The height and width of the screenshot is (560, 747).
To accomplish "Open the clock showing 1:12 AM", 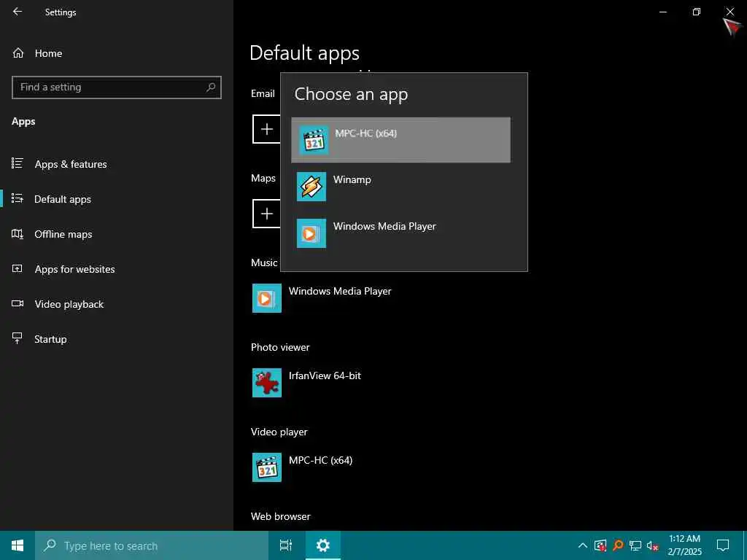I will pos(684,545).
